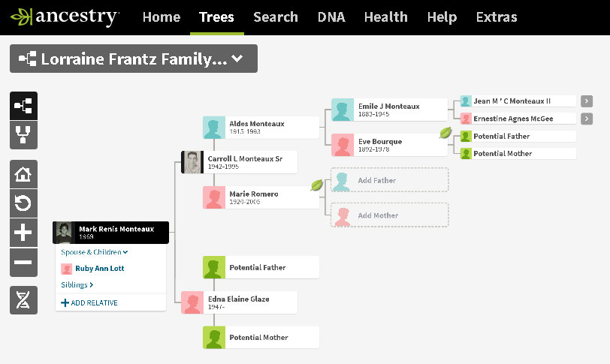The image size is (610, 364).
Task: Expand the Siblings list
Action: coord(77,285)
